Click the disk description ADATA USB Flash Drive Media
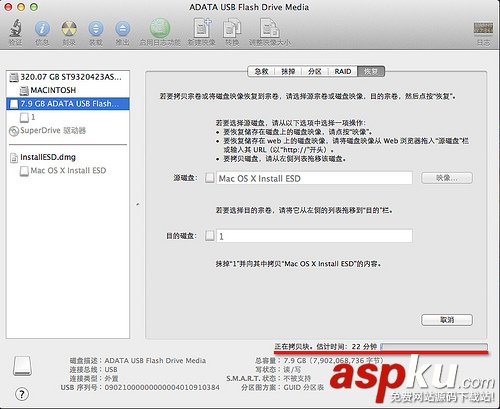 pos(155,360)
